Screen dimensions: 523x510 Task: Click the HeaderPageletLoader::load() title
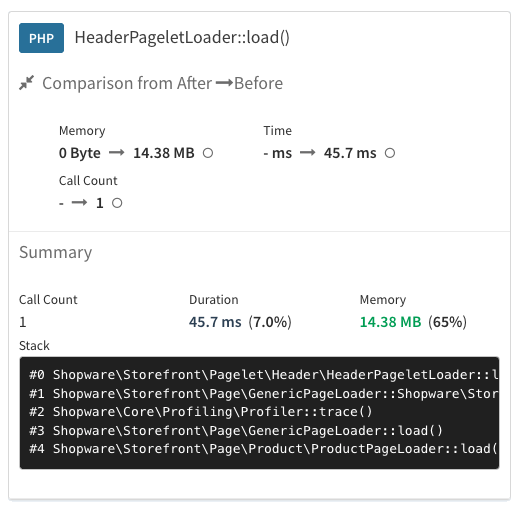(182, 37)
